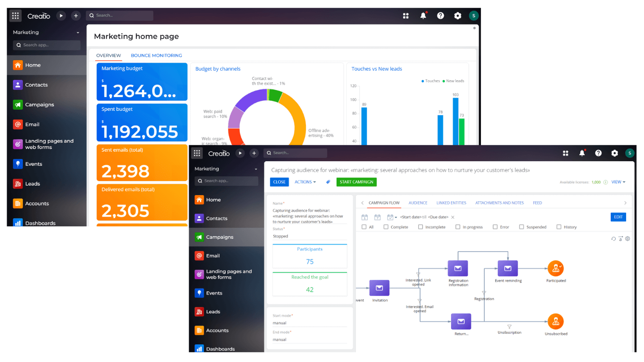Open Creatio settings gear
644x362 pixels.
coord(615,153)
